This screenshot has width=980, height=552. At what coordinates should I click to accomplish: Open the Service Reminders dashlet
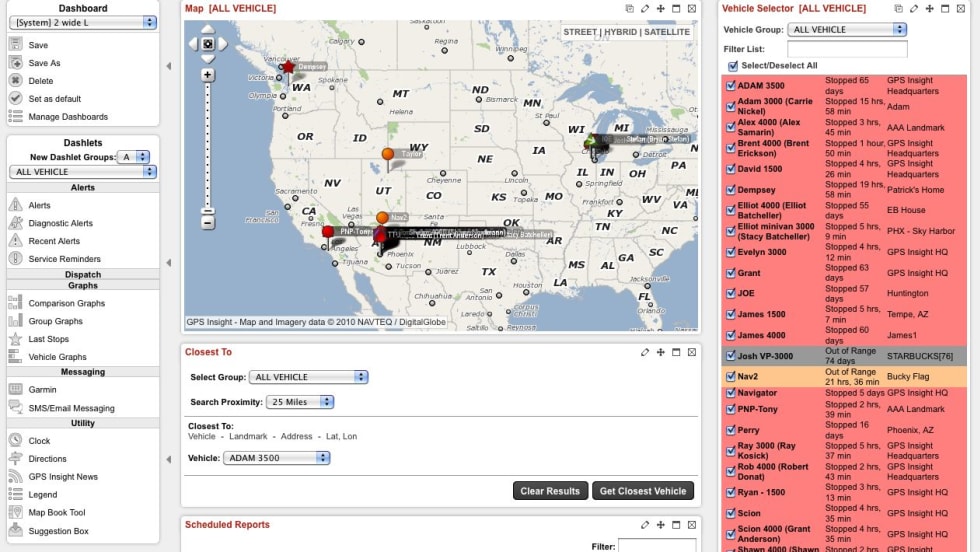click(16, 259)
